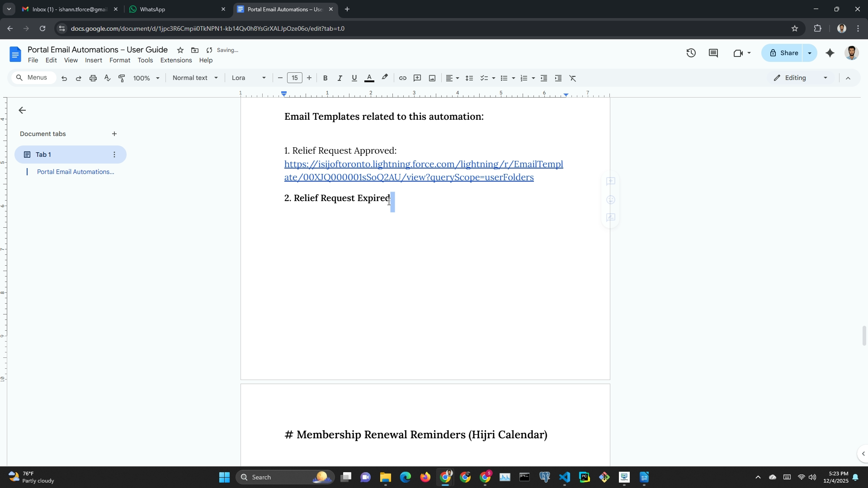Open the Normal text style dropdown

[195, 78]
